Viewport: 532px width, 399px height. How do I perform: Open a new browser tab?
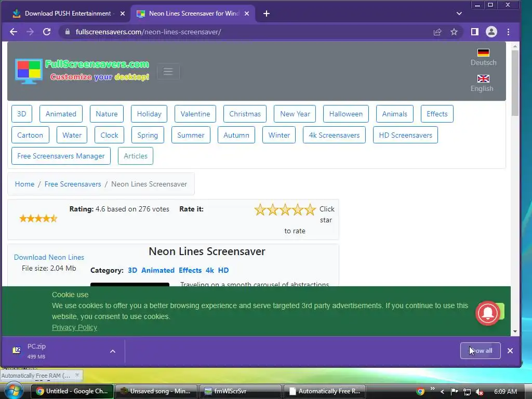pos(267,14)
